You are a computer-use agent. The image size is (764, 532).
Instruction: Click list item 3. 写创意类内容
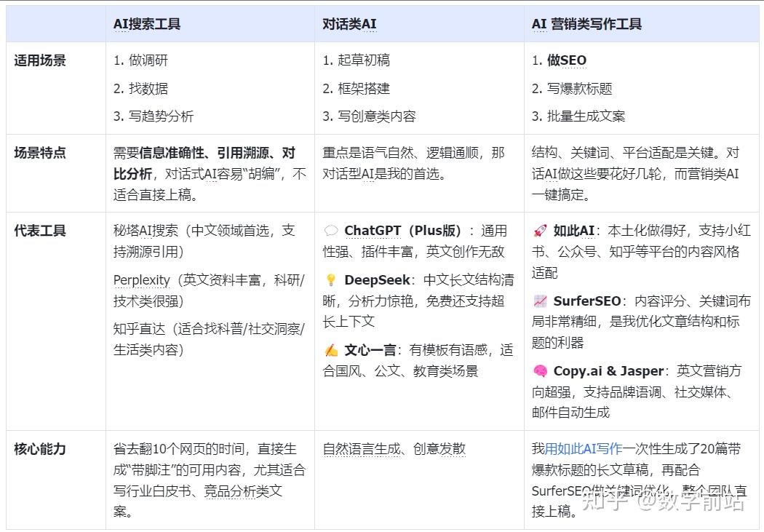[x=370, y=116]
